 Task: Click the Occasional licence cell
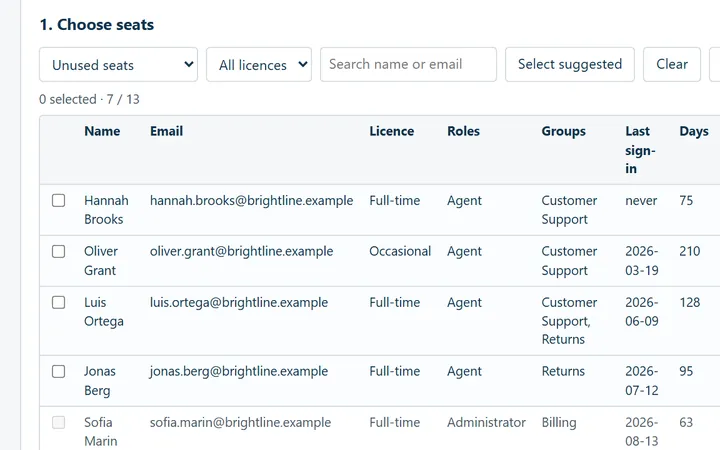point(400,252)
